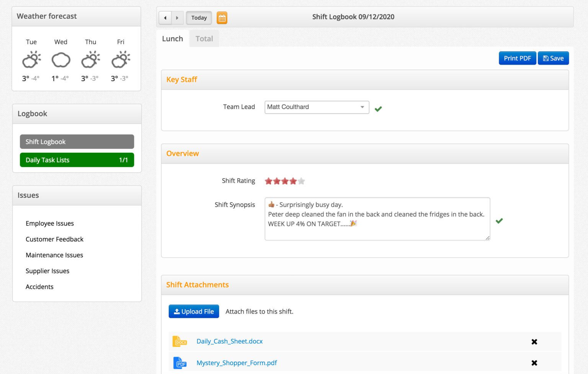This screenshot has height=374, width=588.
Task: Open Customer Feedback issues
Action: tap(54, 239)
